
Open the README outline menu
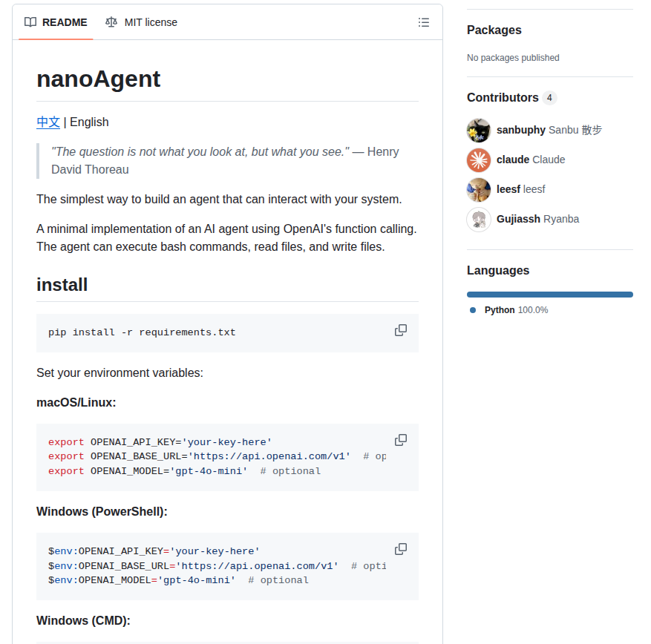tap(423, 22)
